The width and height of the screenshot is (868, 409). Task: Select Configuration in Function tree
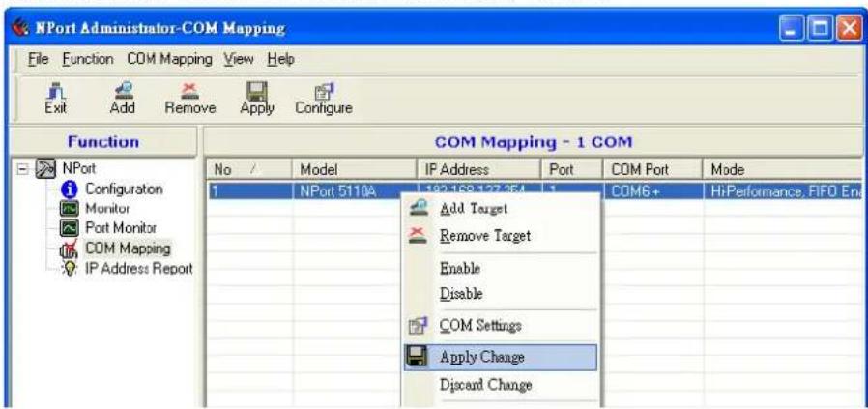pos(124,189)
